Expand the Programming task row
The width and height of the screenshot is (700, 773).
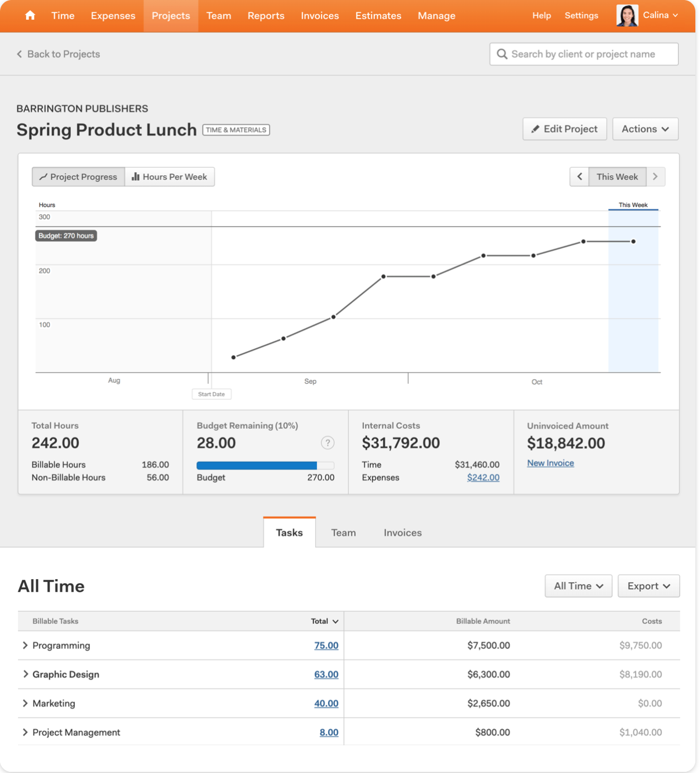[25, 645]
